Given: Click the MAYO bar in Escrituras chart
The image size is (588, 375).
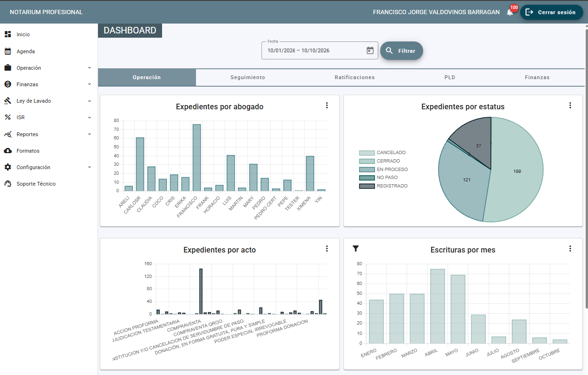Looking at the screenshot, I should coord(458,310).
